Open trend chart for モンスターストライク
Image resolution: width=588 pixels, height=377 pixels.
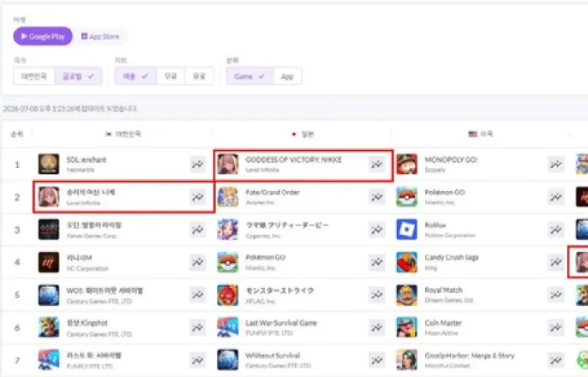(x=377, y=295)
